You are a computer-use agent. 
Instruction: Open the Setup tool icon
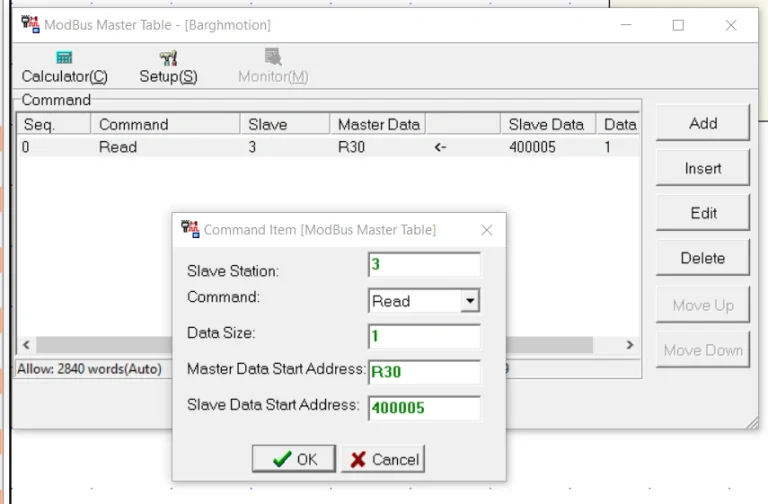(168, 58)
